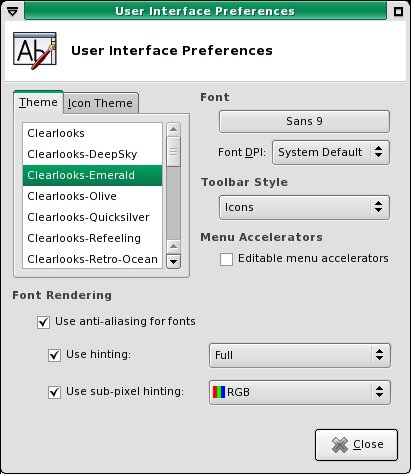Click the theme list scrollbar handle

point(173,152)
